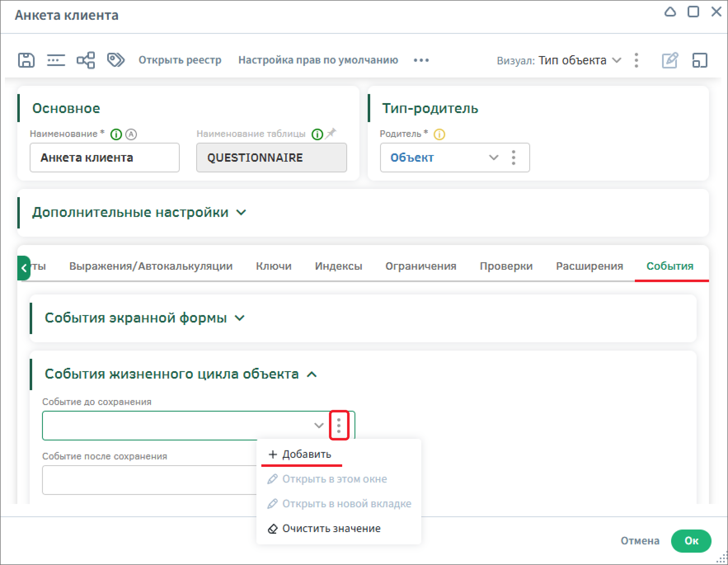Click the edit pencil icon top right

click(669, 60)
